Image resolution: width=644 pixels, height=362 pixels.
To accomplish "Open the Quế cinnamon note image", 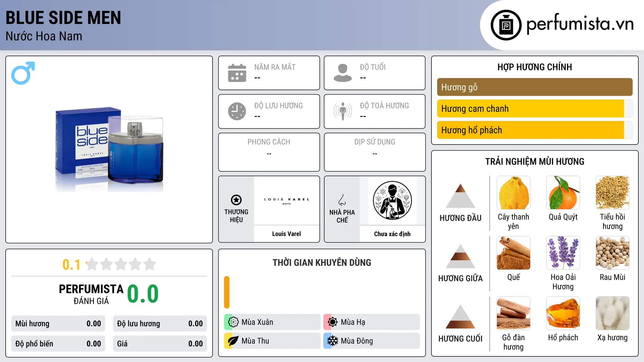I will pyautogui.click(x=514, y=253).
